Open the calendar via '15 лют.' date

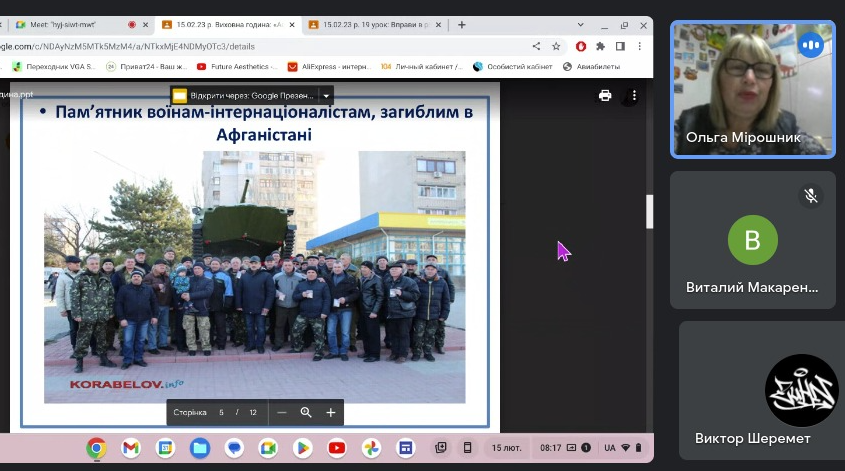coord(506,448)
